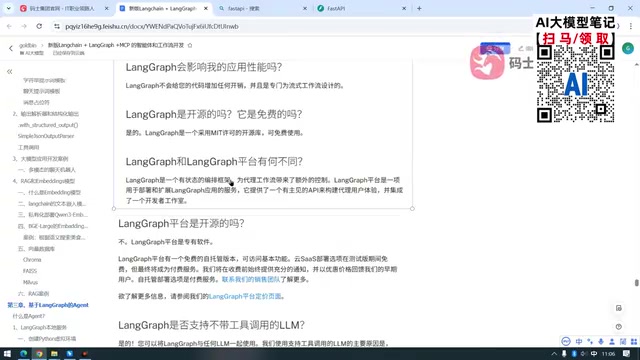
Task: Open the notification center icon
Action: [627, 353]
